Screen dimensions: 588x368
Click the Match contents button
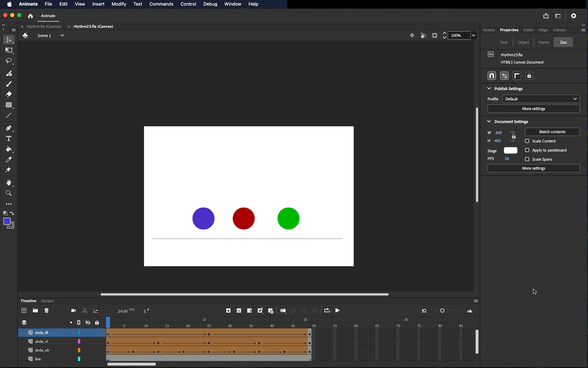click(x=552, y=132)
